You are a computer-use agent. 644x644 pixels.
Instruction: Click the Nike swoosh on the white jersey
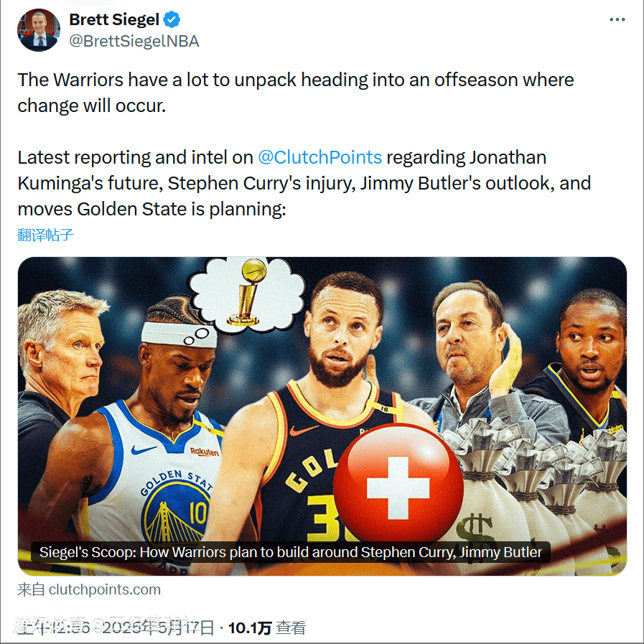[144, 449]
